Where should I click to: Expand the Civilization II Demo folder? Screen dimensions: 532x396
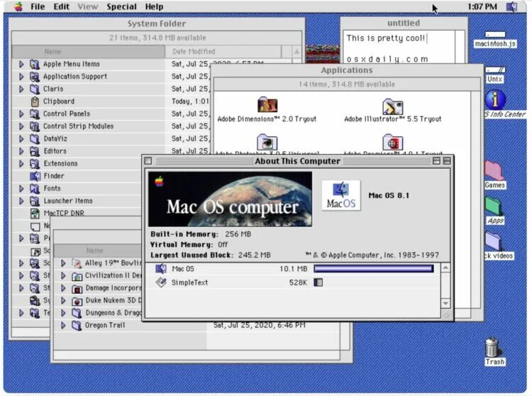point(63,275)
